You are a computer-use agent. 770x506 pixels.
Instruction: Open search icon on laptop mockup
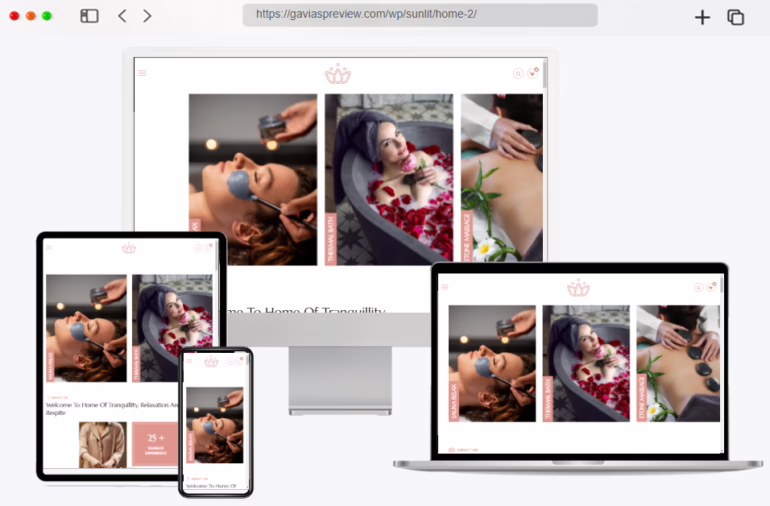click(x=698, y=287)
